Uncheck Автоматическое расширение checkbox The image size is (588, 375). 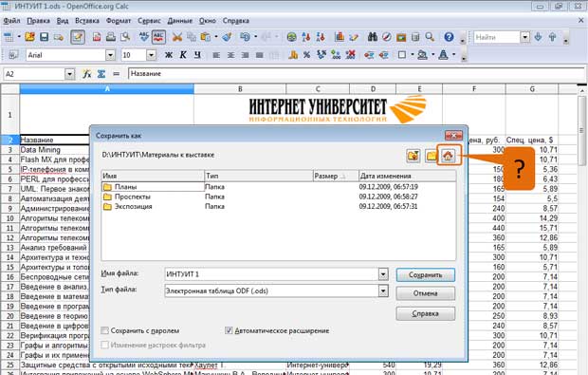tap(229, 330)
